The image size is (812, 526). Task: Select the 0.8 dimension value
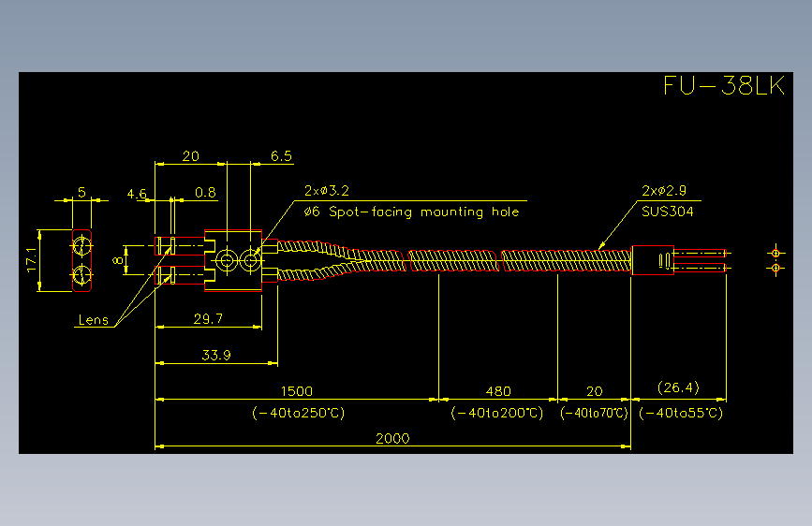pos(206,193)
